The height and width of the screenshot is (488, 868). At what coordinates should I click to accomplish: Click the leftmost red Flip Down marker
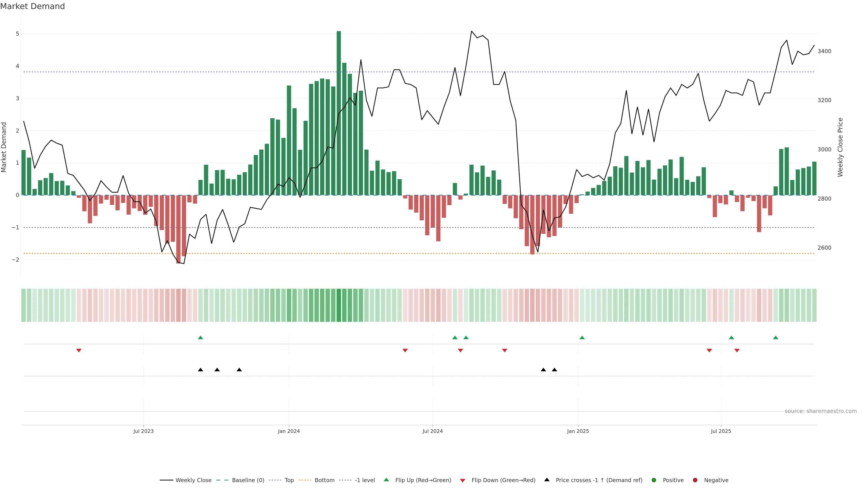[x=79, y=351]
